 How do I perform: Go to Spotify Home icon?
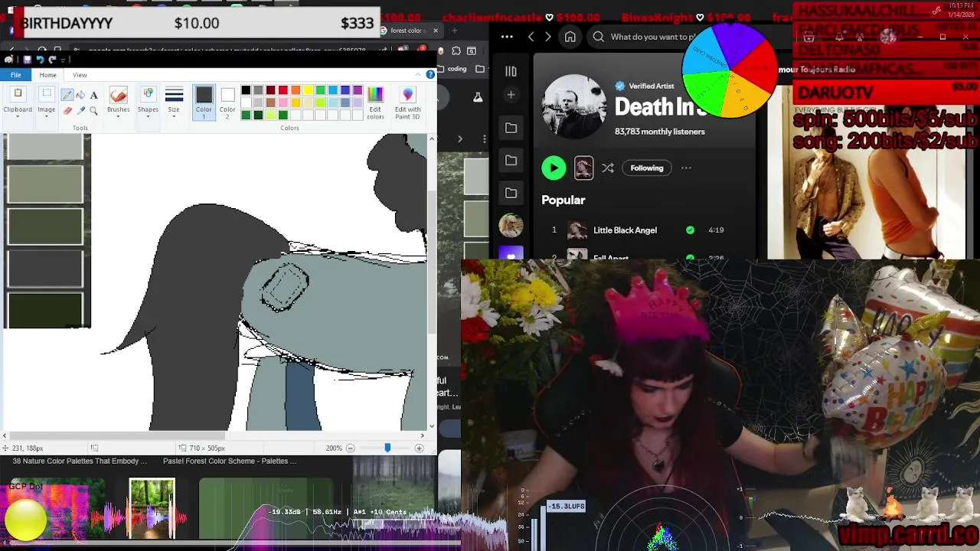[570, 37]
